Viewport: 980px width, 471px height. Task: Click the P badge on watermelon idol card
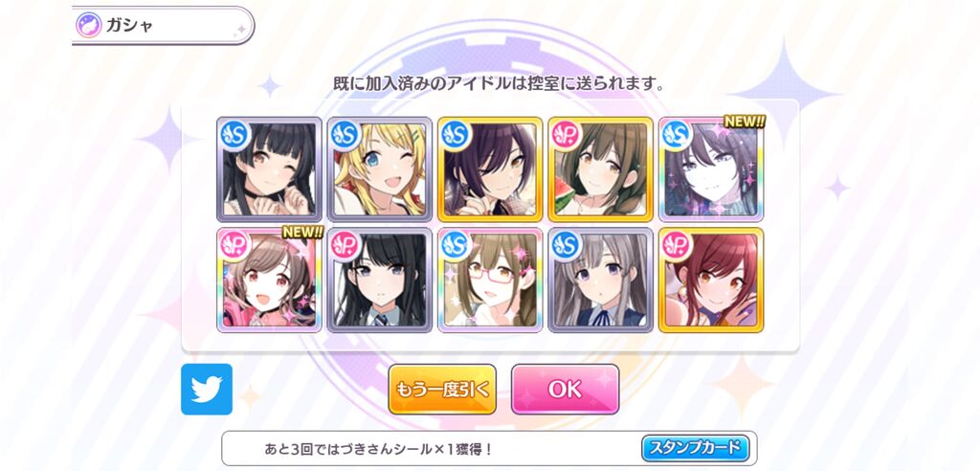[x=567, y=134]
